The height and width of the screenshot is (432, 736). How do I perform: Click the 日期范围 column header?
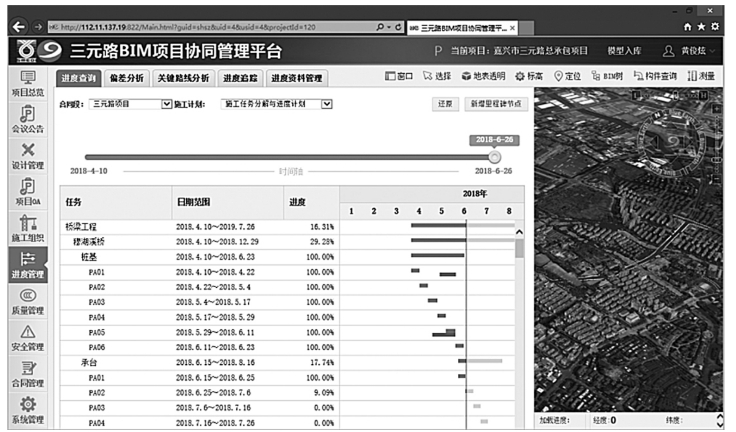point(228,202)
